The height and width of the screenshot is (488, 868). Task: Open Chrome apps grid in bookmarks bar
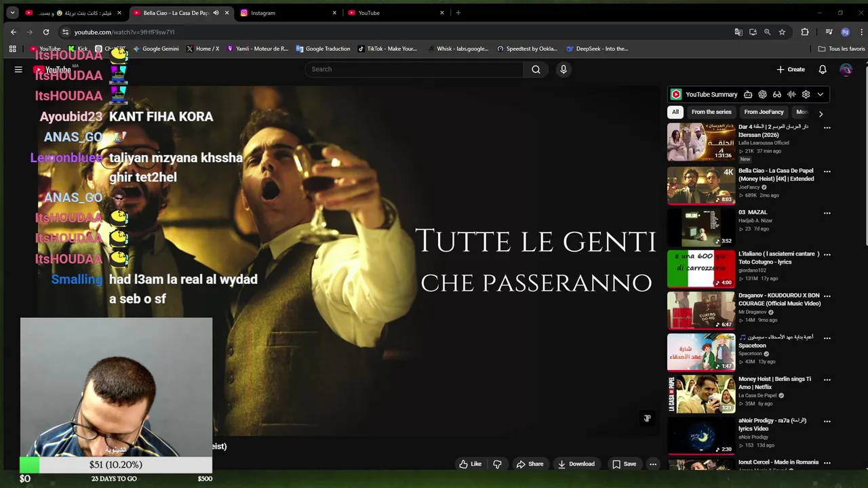click(x=12, y=49)
